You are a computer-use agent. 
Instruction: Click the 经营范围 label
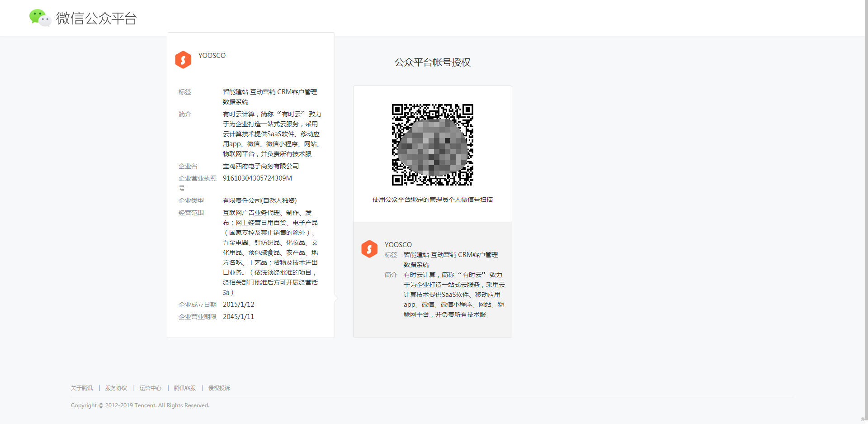pyautogui.click(x=191, y=213)
